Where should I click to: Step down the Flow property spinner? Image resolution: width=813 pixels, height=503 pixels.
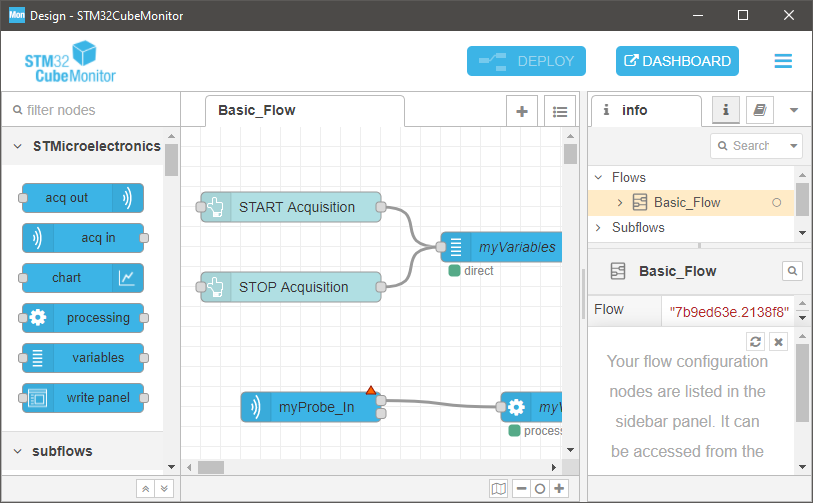point(802,318)
